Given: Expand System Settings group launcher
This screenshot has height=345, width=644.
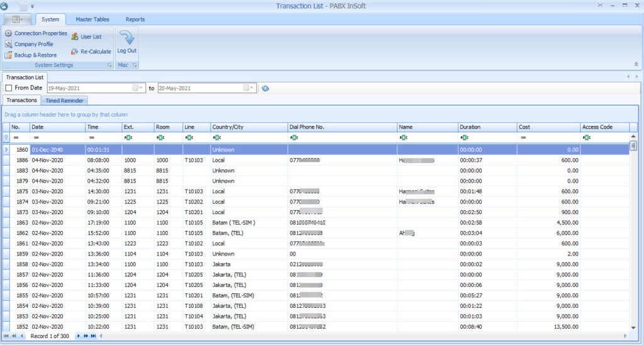Looking at the screenshot, I should tap(109, 65).
